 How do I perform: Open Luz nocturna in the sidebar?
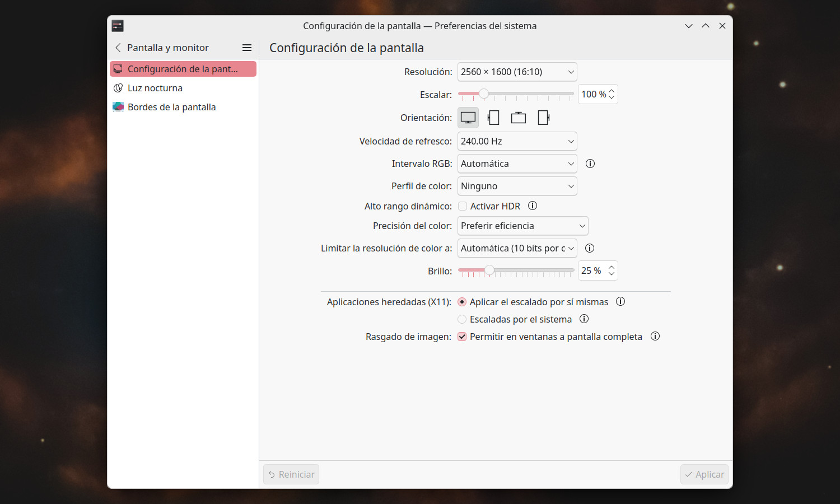pos(155,88)
